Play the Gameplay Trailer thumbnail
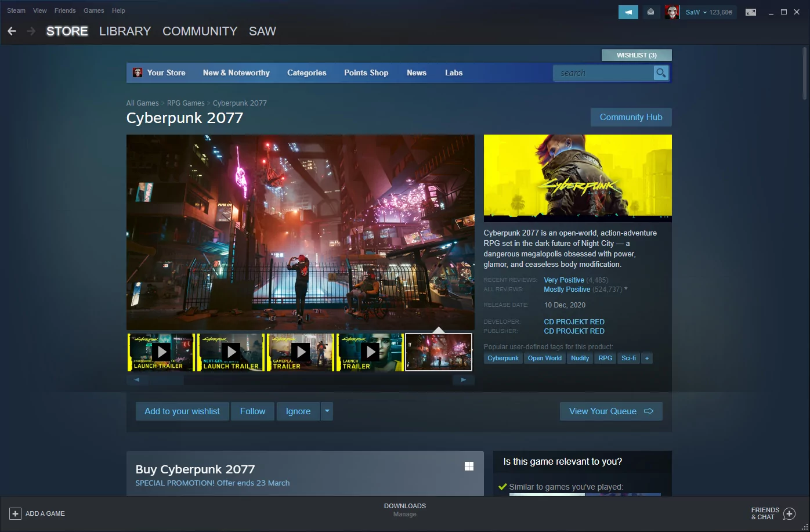Screen dimensions: 810x532 click(x=301, y=352)
